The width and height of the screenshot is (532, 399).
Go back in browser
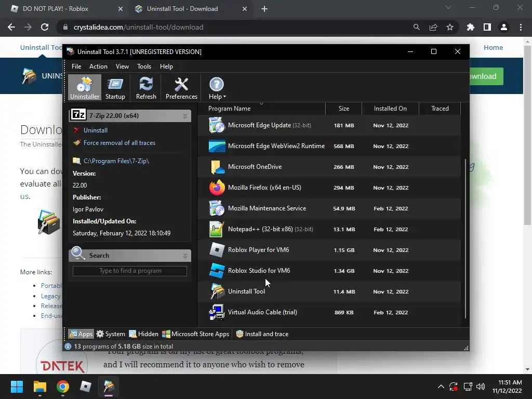click(11, 27)
